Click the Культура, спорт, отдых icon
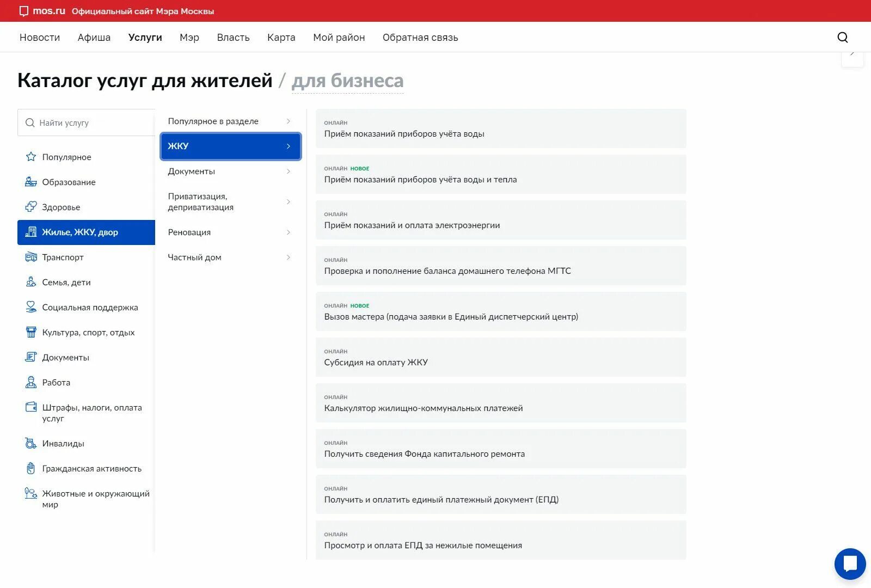 (x=31, y=332)
